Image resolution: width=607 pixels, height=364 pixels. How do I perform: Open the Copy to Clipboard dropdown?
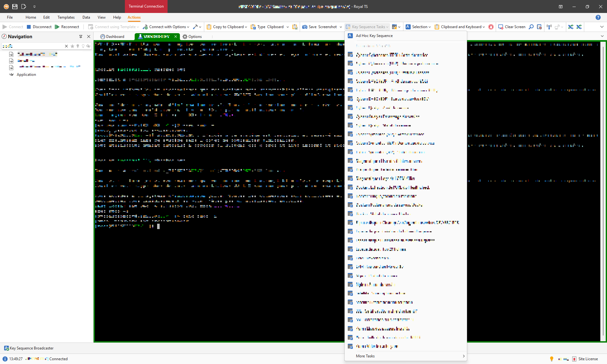pyautogui.click(x=246, y=27)
